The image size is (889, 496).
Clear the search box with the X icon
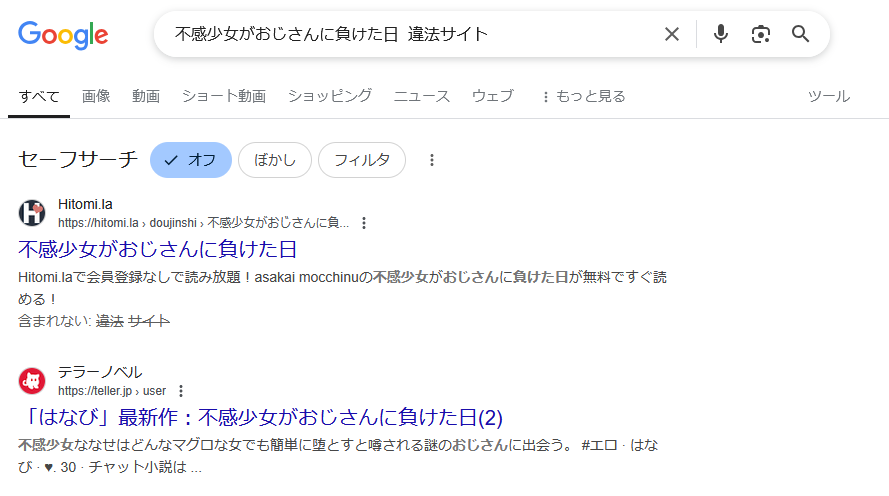[672, 34]
